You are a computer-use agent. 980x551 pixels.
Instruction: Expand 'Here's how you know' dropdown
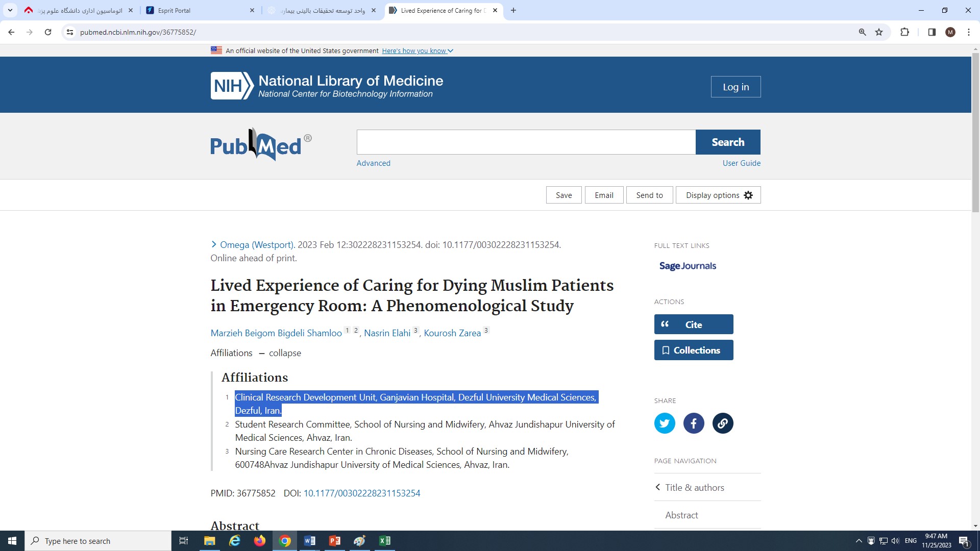(417, 51)
